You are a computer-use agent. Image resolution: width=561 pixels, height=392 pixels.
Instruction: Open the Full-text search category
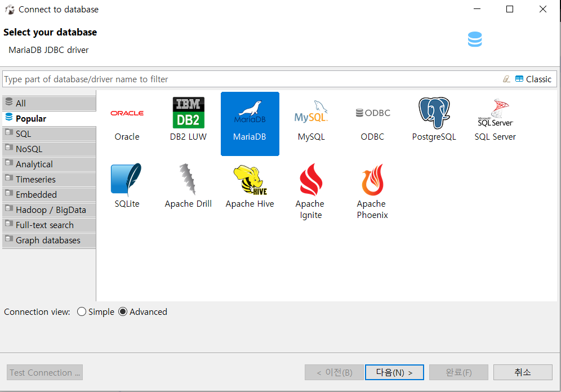(50, 225)
